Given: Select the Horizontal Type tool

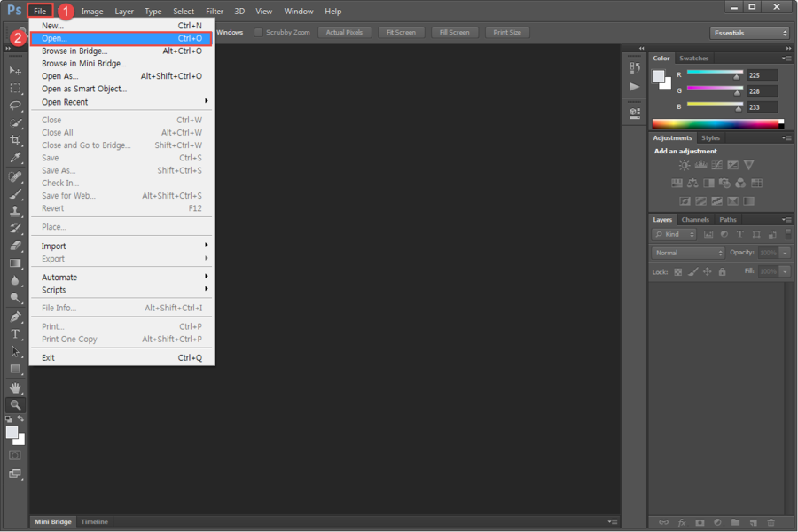Looking at the screenshot, I should pyautogui.click(x=15, y=334).
